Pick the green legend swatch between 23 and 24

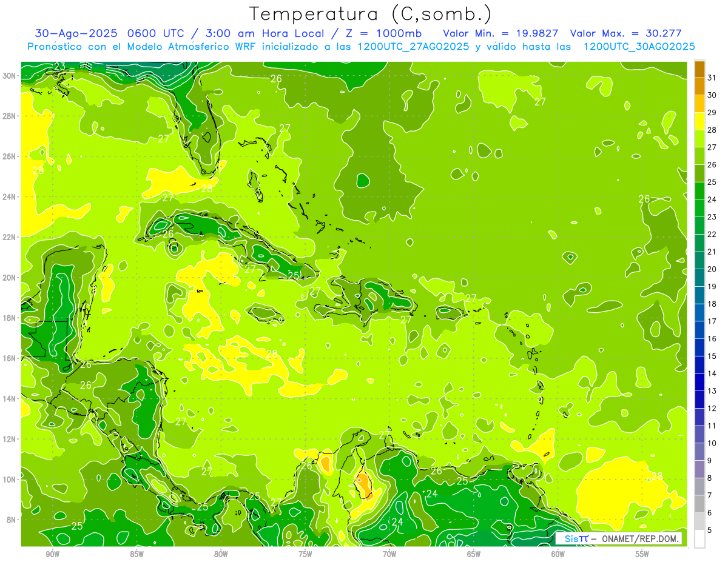click(x=699, y=208)
